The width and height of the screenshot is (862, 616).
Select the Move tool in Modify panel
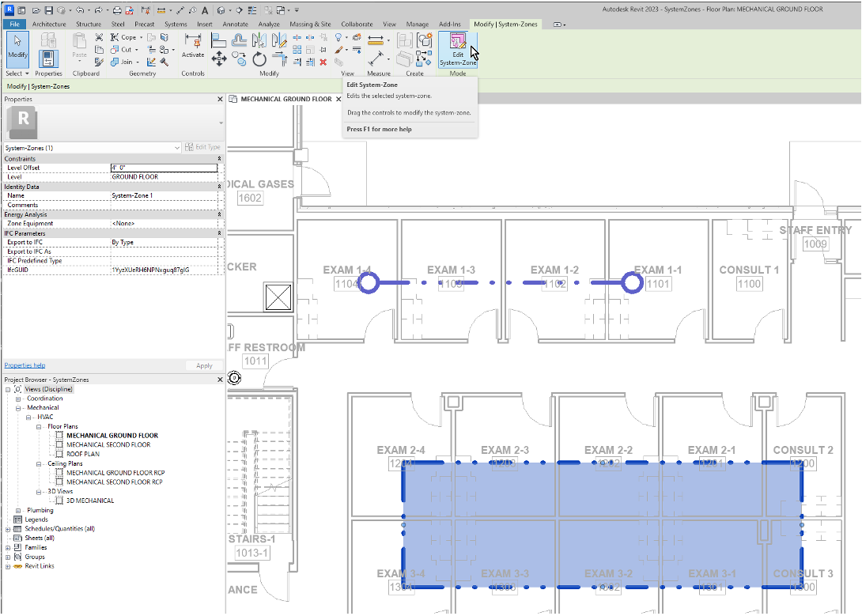218,58
